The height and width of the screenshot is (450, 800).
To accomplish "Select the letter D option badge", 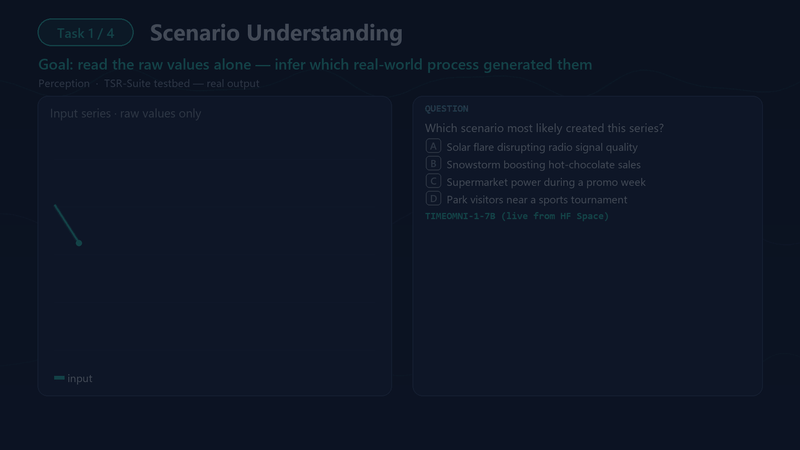I will coord(433,198).
